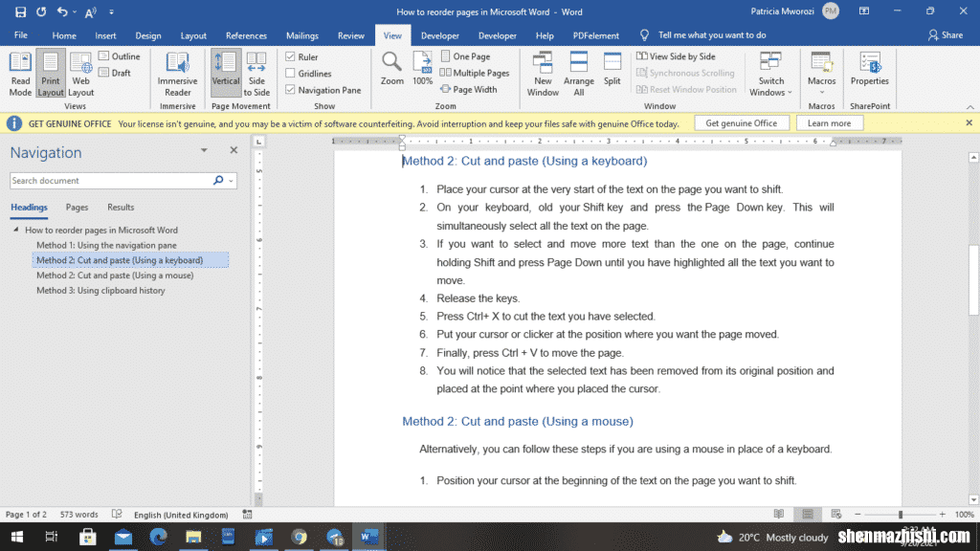This screenshot has width=980, height=551.
Task: Toggle the Ruler checkbox
Action: point(290,56)
